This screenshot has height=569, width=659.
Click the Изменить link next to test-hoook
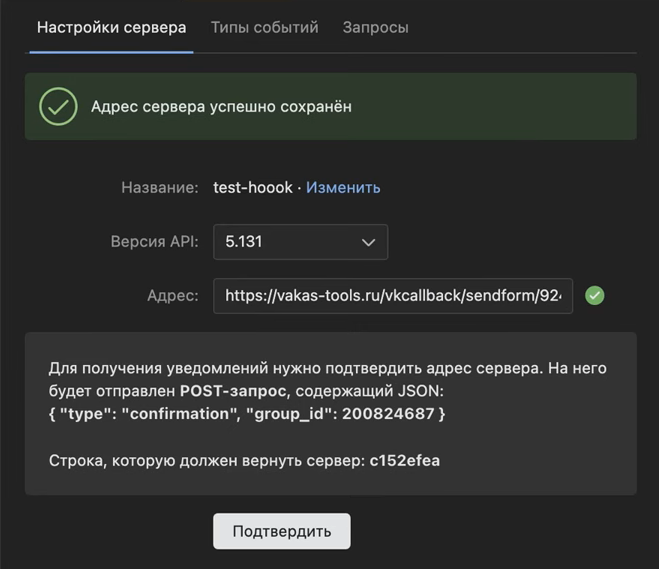tap(343, 187)
